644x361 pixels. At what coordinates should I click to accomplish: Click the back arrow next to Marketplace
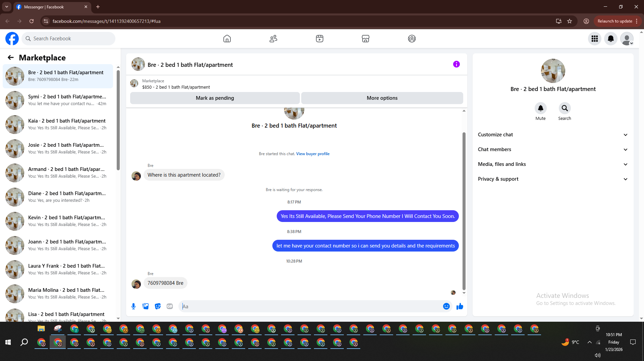[11, 57]
